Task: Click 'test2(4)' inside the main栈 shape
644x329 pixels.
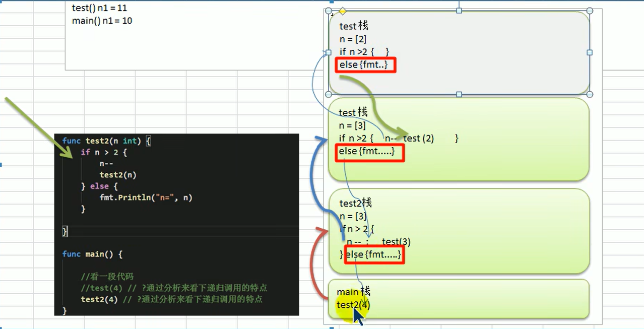Action: click(353, 304)
